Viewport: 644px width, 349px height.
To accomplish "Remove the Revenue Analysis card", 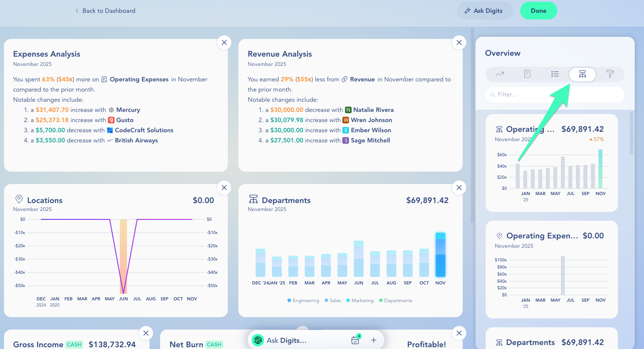I will point(459,42).
